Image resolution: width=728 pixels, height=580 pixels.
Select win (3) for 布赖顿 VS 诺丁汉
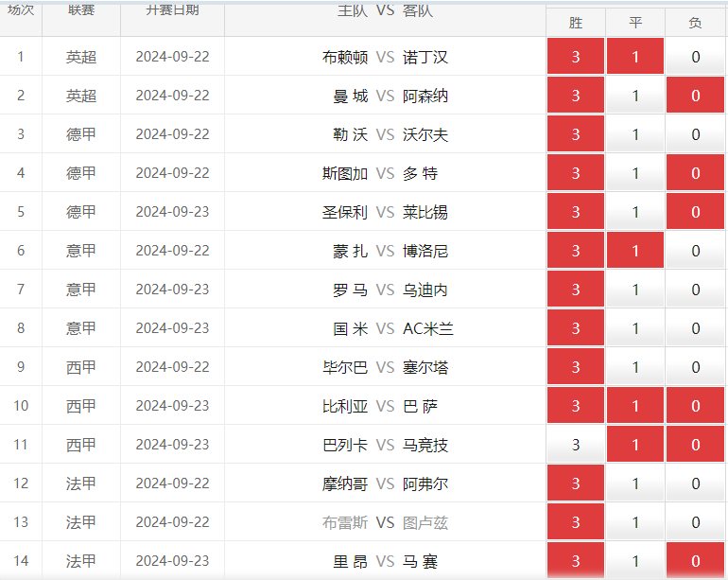[576, 57]
